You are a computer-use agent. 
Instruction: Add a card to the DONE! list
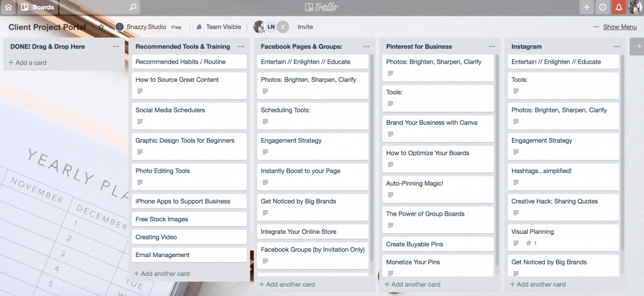pyautogui.click(x=28, y=63)
